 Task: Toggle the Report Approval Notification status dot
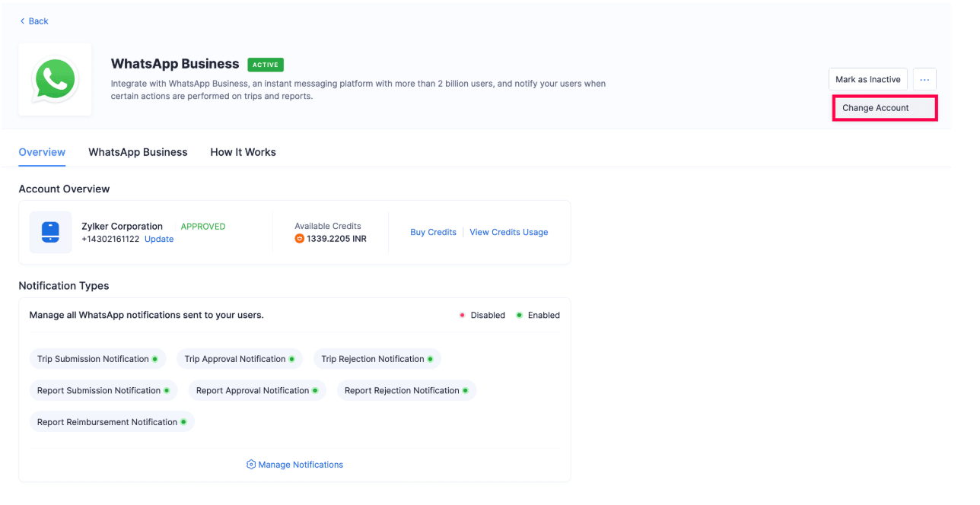[315, 390]
